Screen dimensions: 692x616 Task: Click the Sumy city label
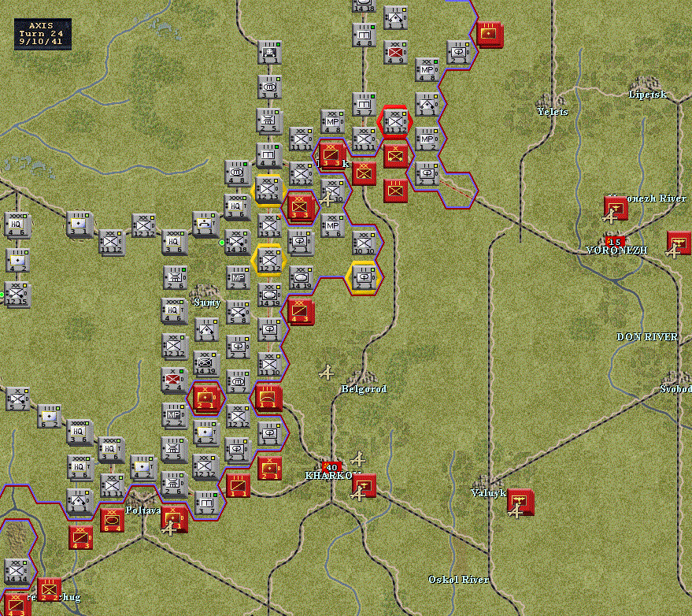pyautogui.click(x=207, y=302)
